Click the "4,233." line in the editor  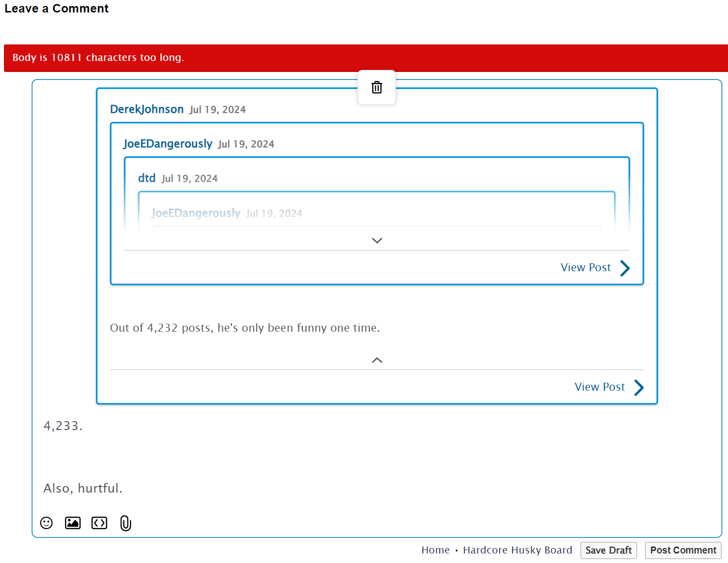pyautogui.click(x=63, y=426)
